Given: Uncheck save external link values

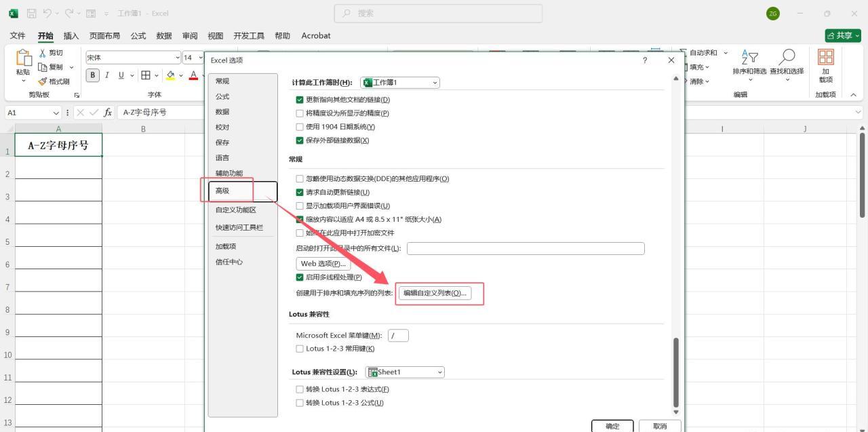Looking at the screenshot, I should click(300, 140).
